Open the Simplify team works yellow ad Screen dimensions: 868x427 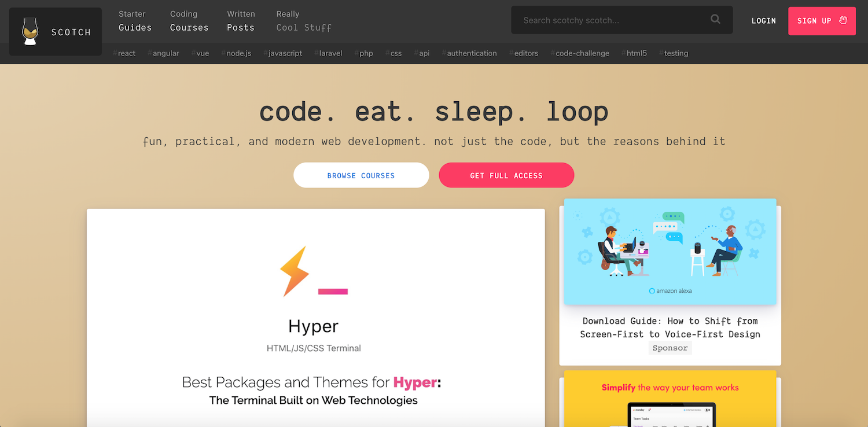coord(670,399)
